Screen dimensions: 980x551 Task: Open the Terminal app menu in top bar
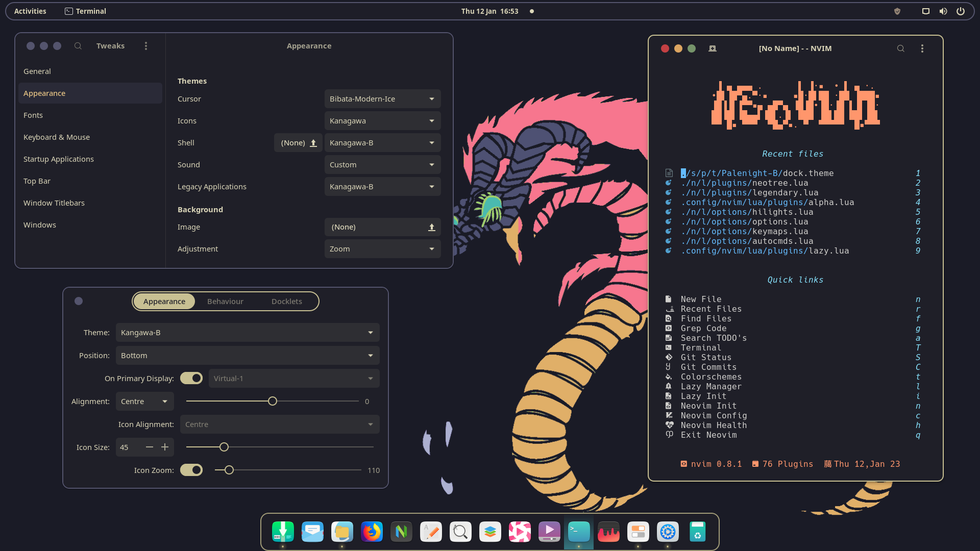click(x=85, y=11)
